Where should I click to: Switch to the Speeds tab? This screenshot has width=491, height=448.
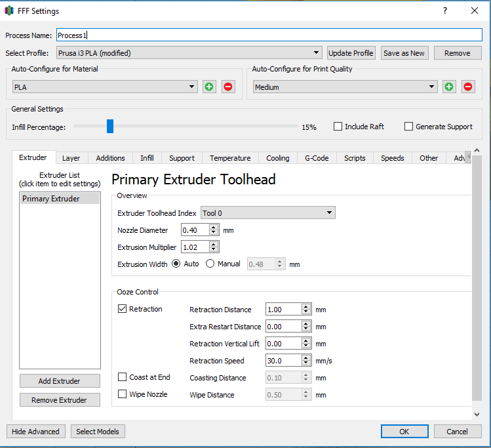pyautogui.click(x=393, y=158)
